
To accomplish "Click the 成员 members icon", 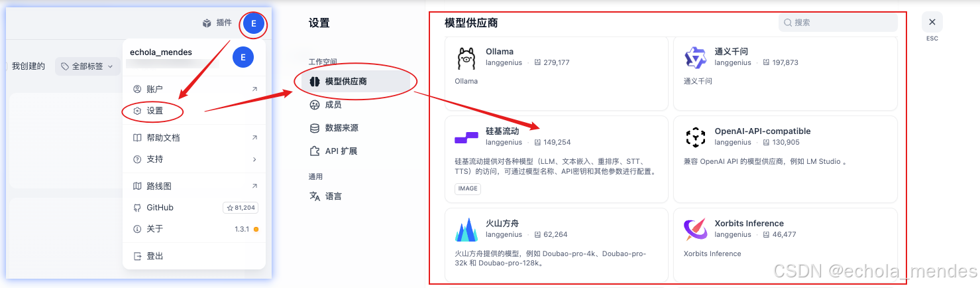I will tap(315, 105).
